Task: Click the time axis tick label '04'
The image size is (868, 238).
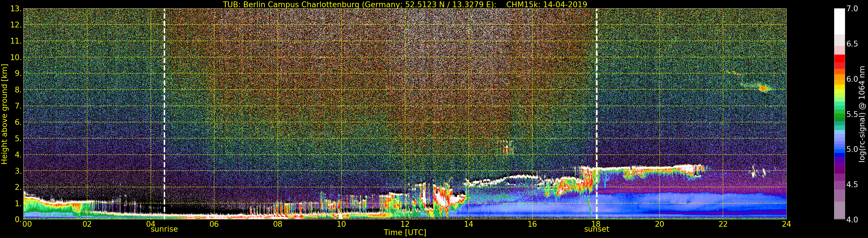Action: click(x=151, y=224)
